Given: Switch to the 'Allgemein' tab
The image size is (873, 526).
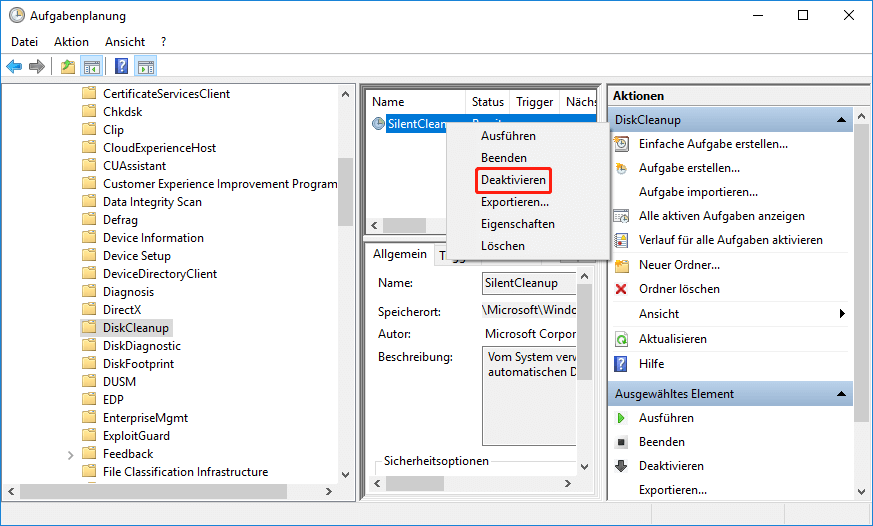Looking at the screenshot, I should click(x=400, y=254).
